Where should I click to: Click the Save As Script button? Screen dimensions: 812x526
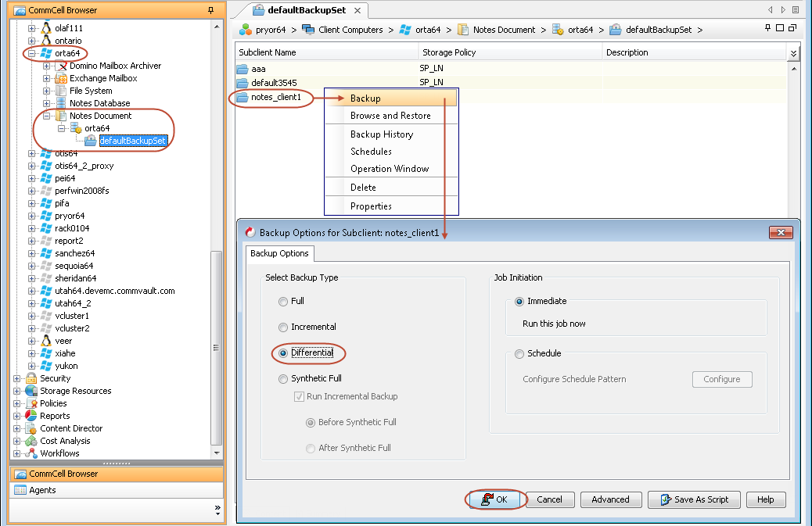(694, 500)
